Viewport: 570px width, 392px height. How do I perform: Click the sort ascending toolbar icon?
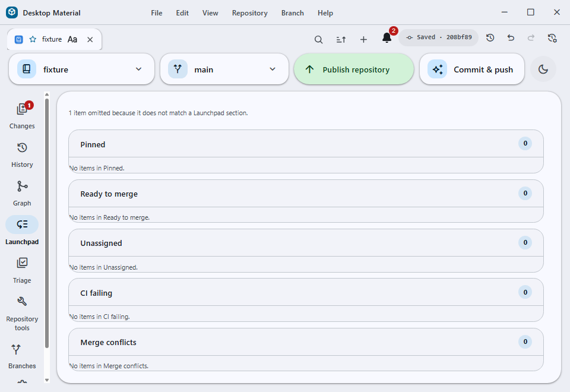click(341, 39)
